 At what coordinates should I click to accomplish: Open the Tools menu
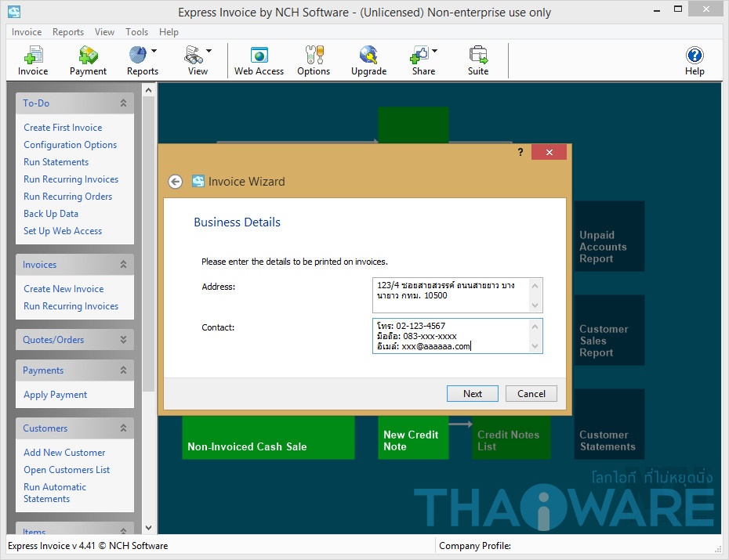pyautogui.click(x=136, y=32)
